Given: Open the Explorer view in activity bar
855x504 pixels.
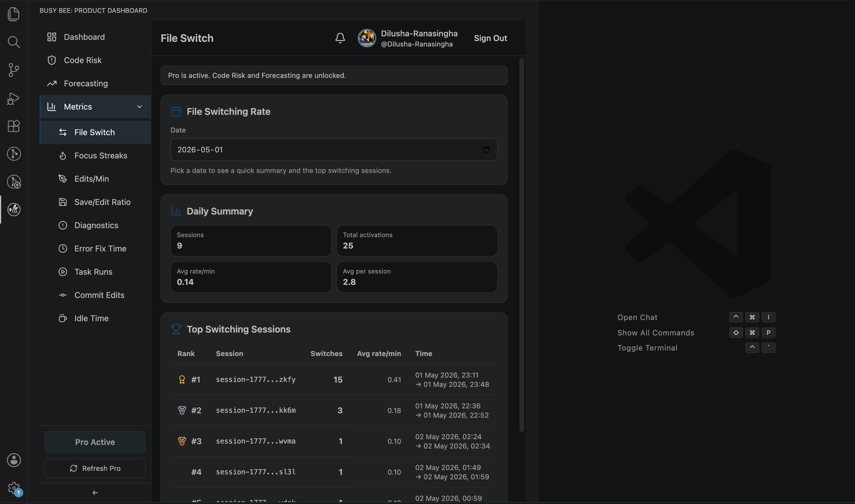Looking at the screenshot, I should [14, 14].
